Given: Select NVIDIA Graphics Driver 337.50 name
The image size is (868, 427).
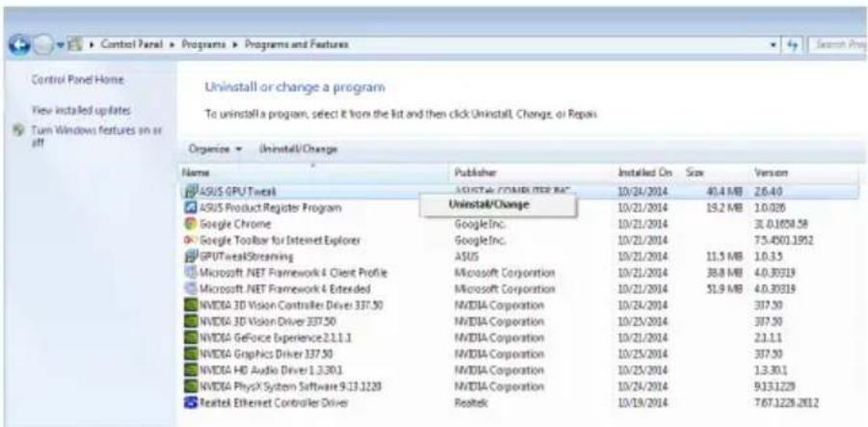Looking at the screenshot, I should [266, 354].
